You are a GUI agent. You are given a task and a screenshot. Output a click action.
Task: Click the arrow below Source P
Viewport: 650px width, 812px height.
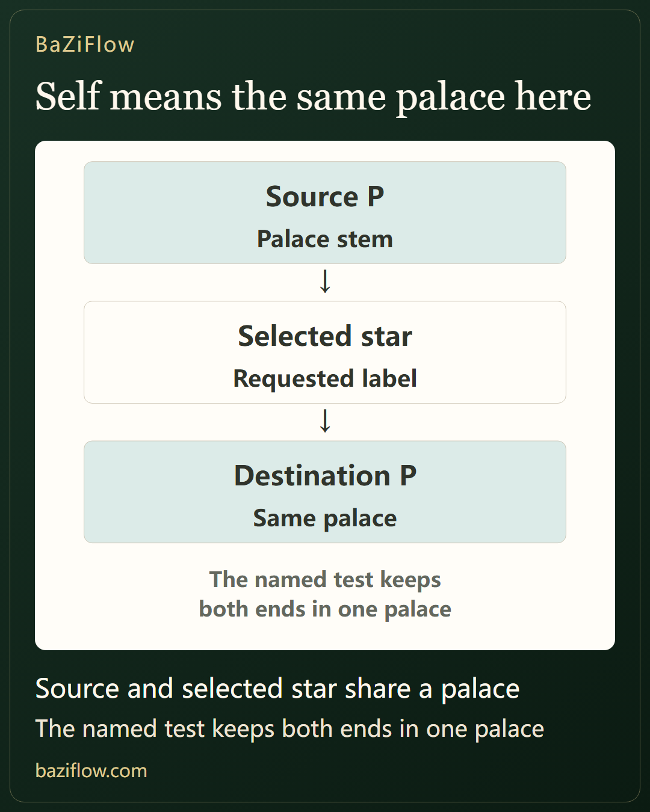325,281
